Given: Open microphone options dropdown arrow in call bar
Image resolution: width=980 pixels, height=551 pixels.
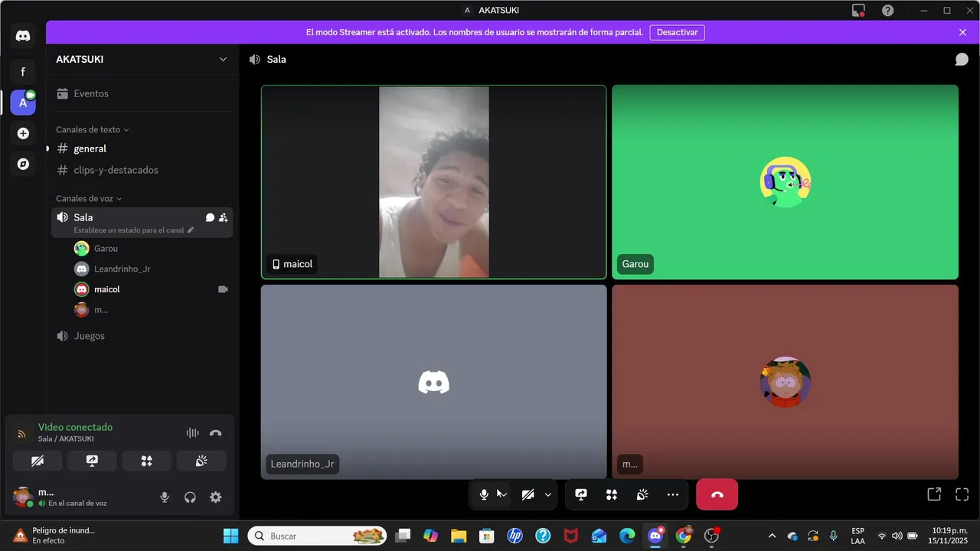Looking at the screenshot, I should pyautogui.click(x=503, y=494).
